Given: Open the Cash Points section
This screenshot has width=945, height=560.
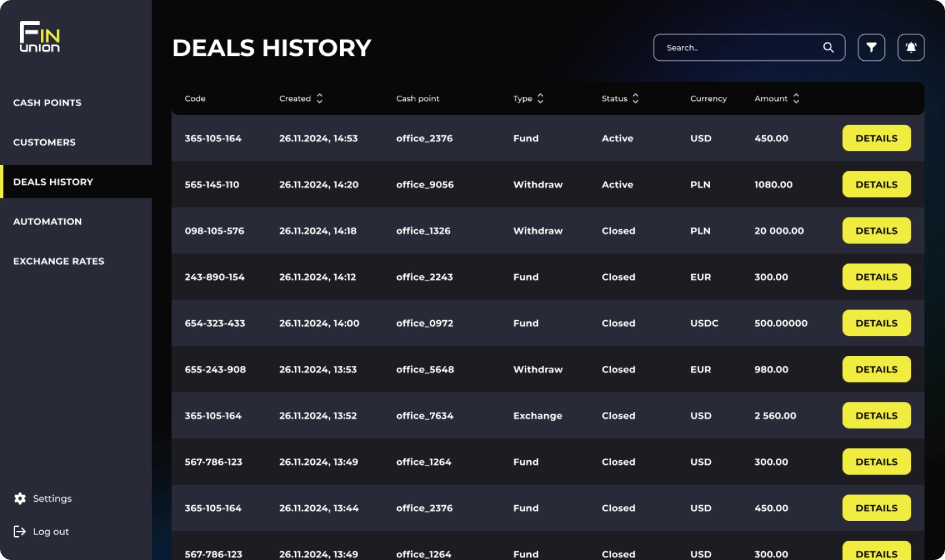Looking at the screenshot, I should tap(47, 103).
